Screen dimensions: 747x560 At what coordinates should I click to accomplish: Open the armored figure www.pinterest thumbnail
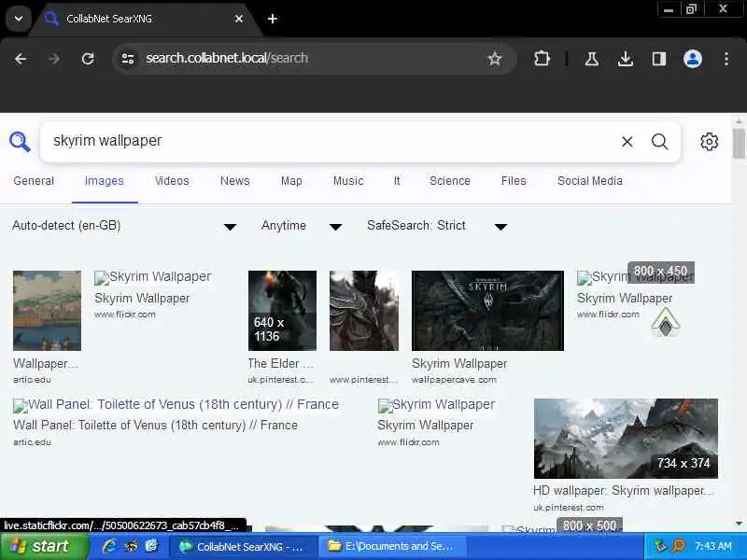tap(364, 311)
